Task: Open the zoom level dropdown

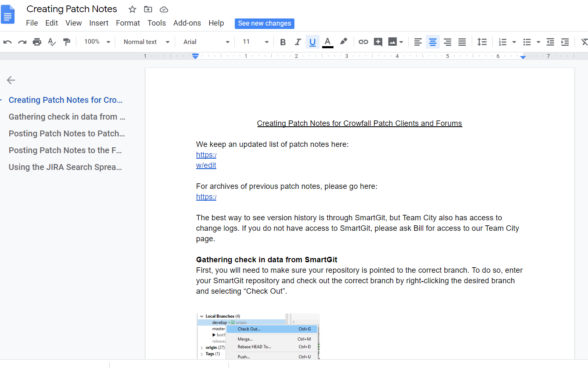Action: 96,42
